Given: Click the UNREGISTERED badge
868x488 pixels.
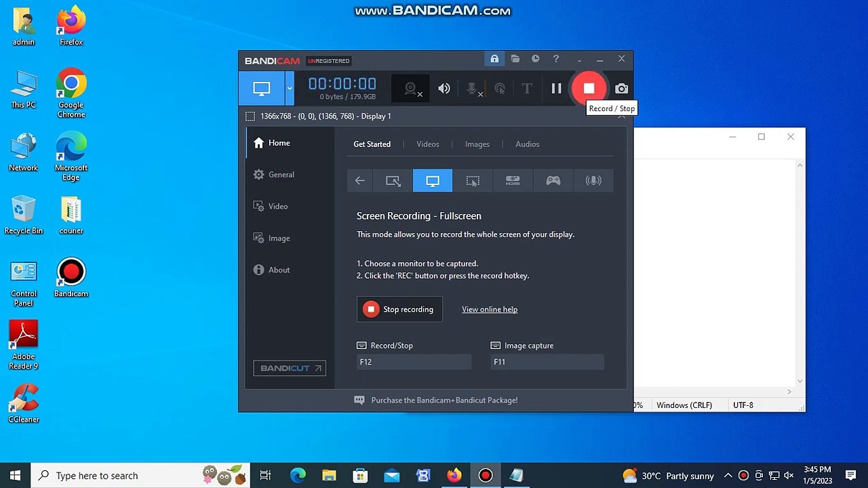Looking at the screenshot, I should point(329,61).
